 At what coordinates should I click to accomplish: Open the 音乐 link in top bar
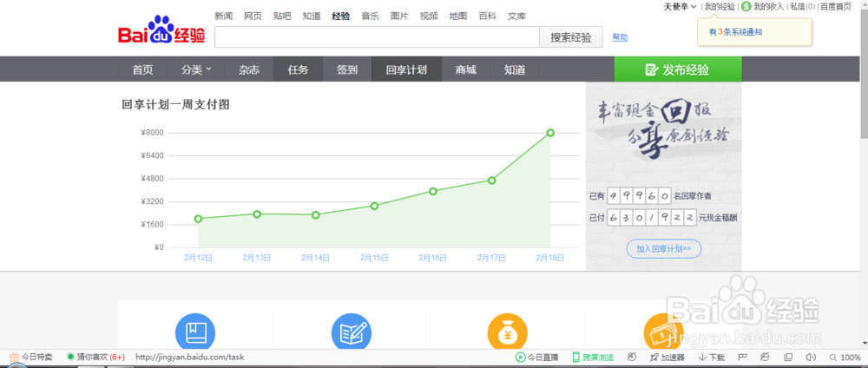tap(371, 16)
